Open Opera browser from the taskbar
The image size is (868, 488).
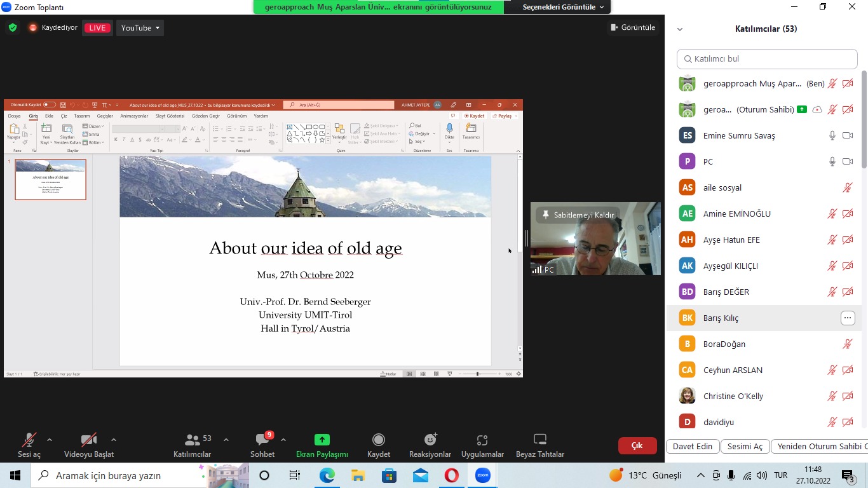tap(451, 475)
